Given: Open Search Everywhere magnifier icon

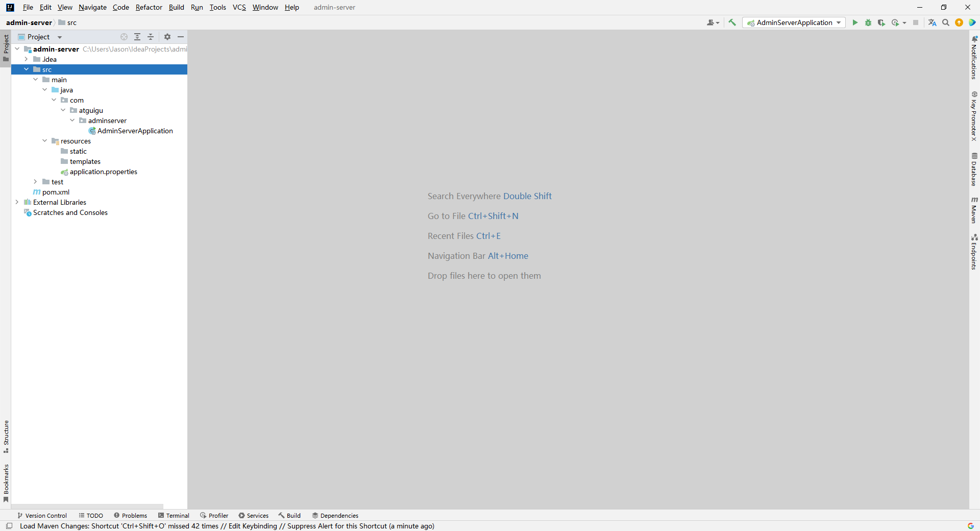Looking at the screenshot, I should [x=946, y=22].
